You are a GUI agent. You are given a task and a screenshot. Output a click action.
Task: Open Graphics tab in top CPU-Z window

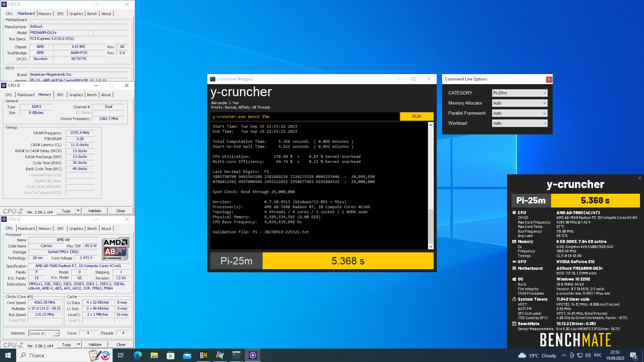tap(76, 14)
